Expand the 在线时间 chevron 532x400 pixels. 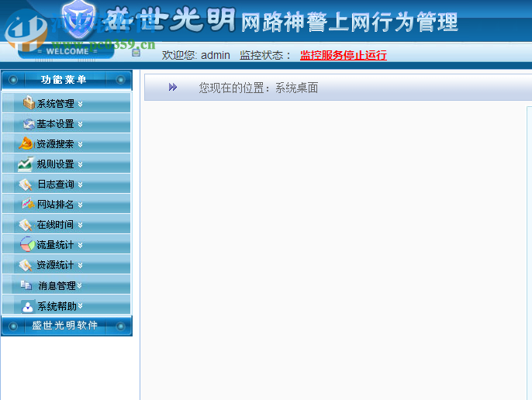coord(80,225)
